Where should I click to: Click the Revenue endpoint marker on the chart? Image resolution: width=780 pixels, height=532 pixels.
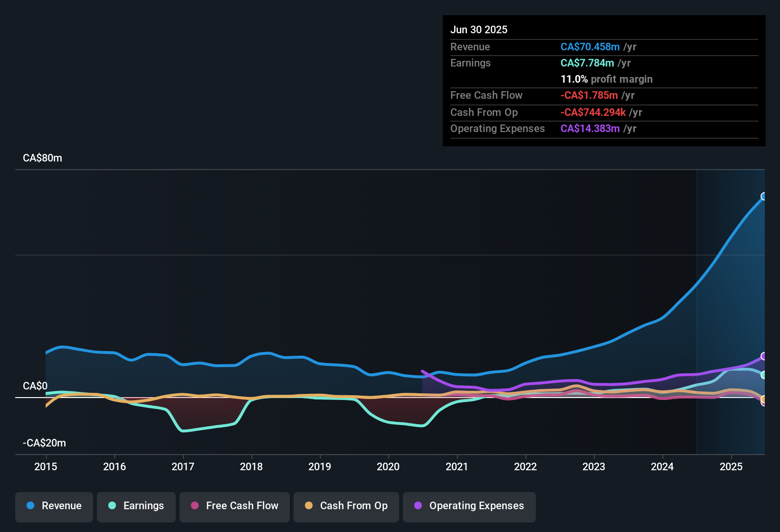[x=764, y=196]
